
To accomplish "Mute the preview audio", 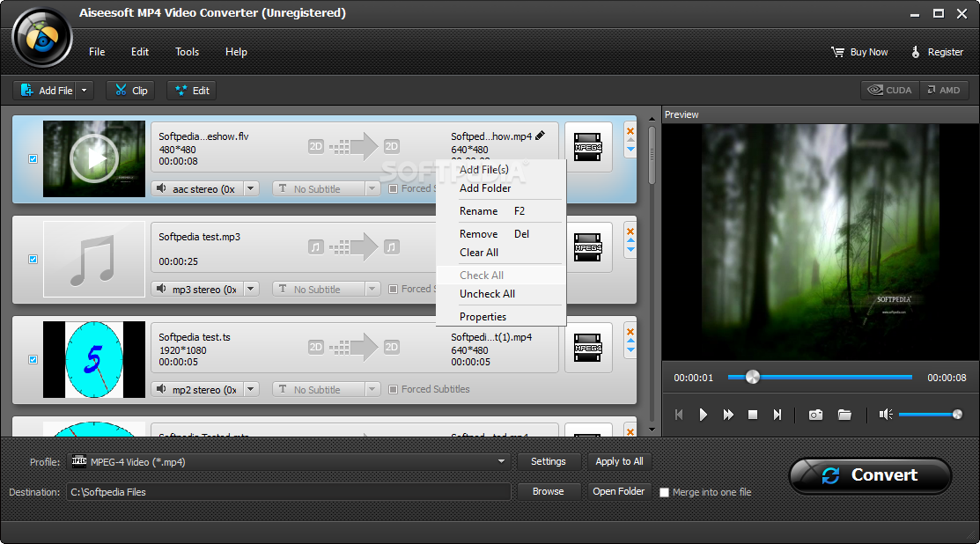I will (x=886, y=414).
